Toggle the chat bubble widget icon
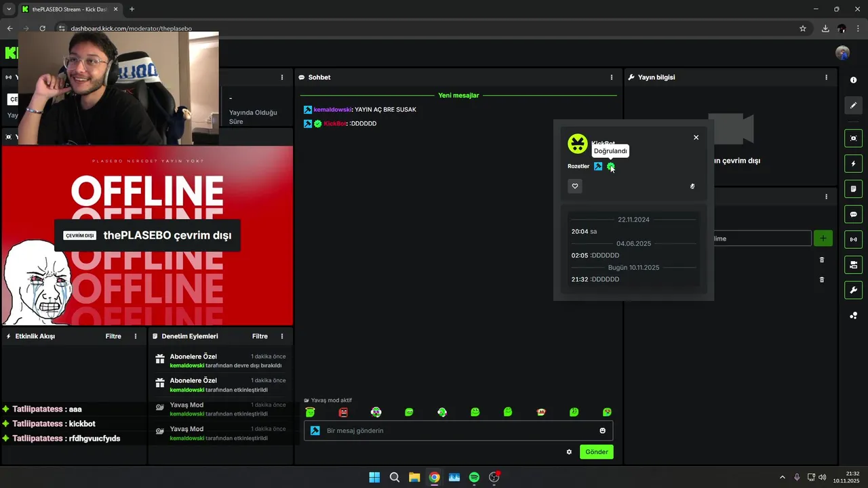The height and width of the screenshot is (488, 868). (853, 214)
